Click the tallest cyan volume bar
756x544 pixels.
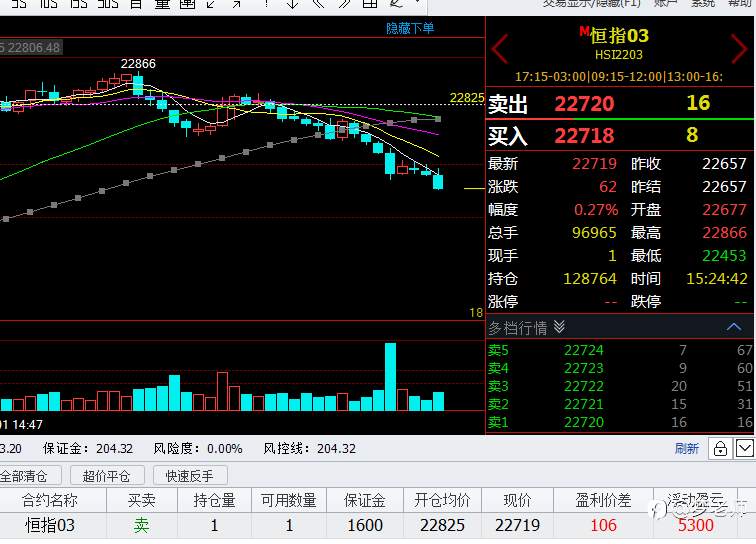[390, 377]
